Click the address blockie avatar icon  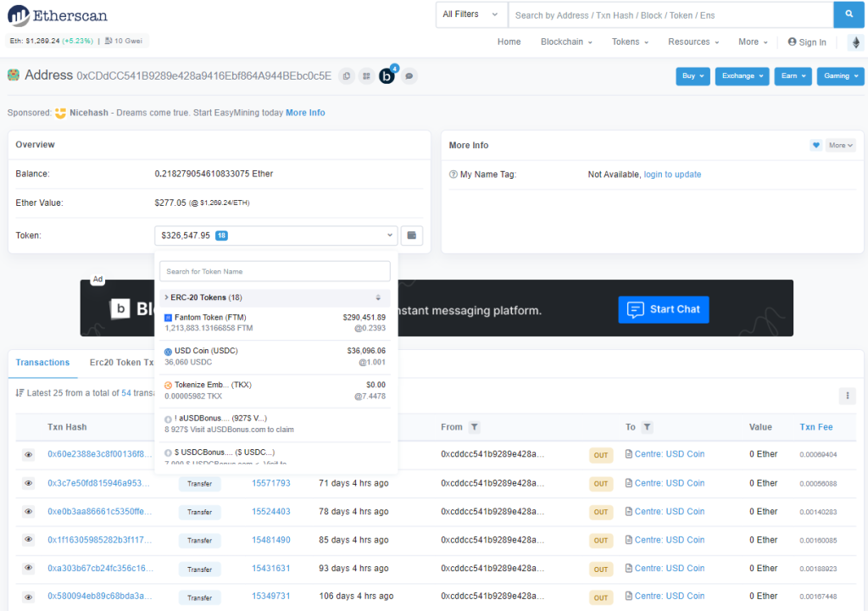[14, 75]
